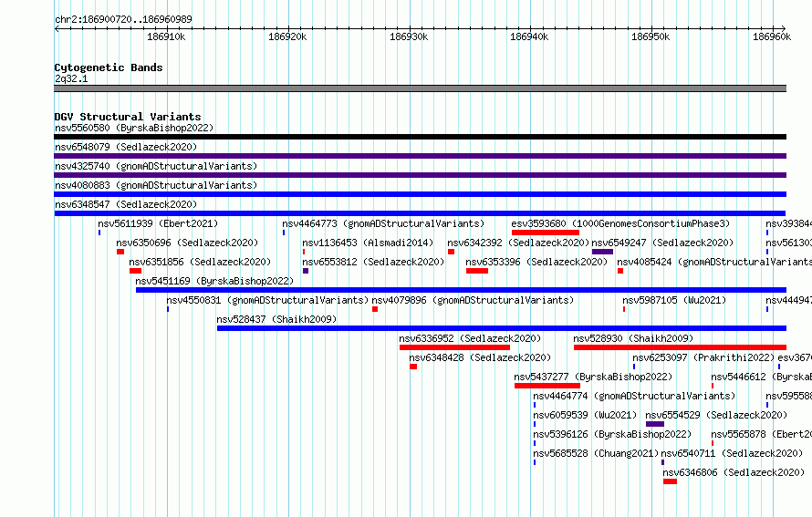Click the chr2:186900720..186960989 coordinate label
Image resolution: width=812 pixels, height=517 pixels.
coord(123,19)
